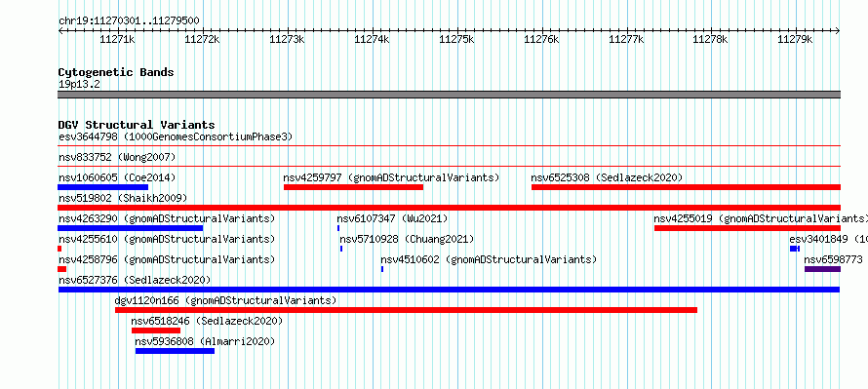Click the small blue mark under nsv5710928
The width and height of the screenshot is (868, 389).
coord(341,249)
